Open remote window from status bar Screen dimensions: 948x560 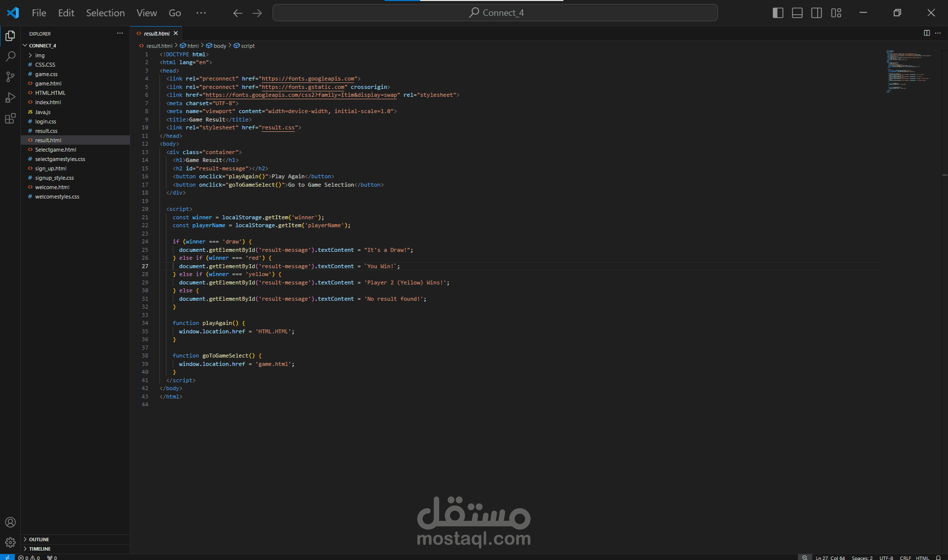click(x=7, y=557)
